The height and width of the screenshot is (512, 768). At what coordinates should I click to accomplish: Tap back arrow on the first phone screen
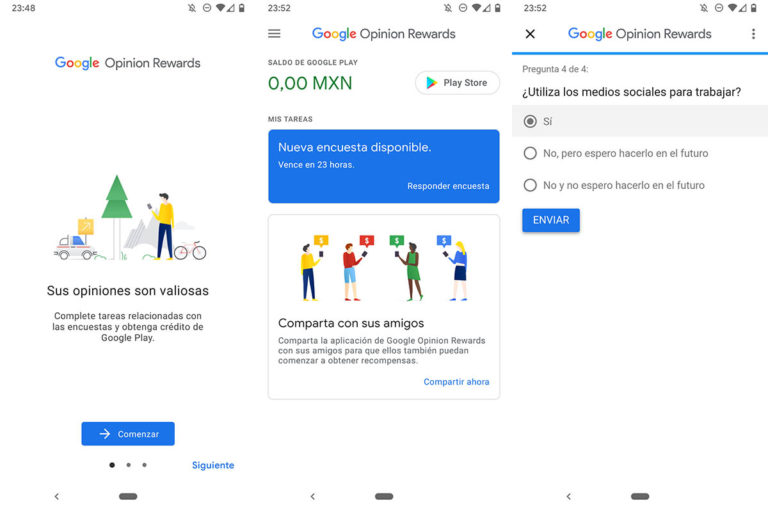coord(57,496)
